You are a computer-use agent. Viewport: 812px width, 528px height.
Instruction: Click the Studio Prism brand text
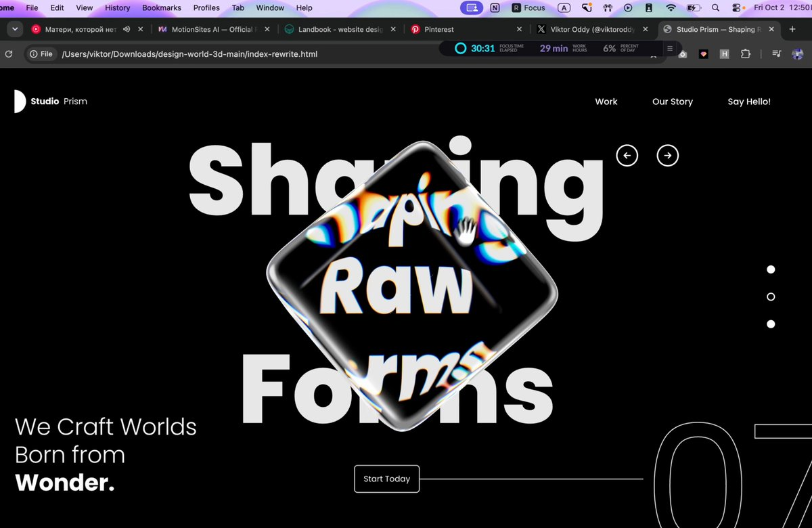[x=59, y=102]
